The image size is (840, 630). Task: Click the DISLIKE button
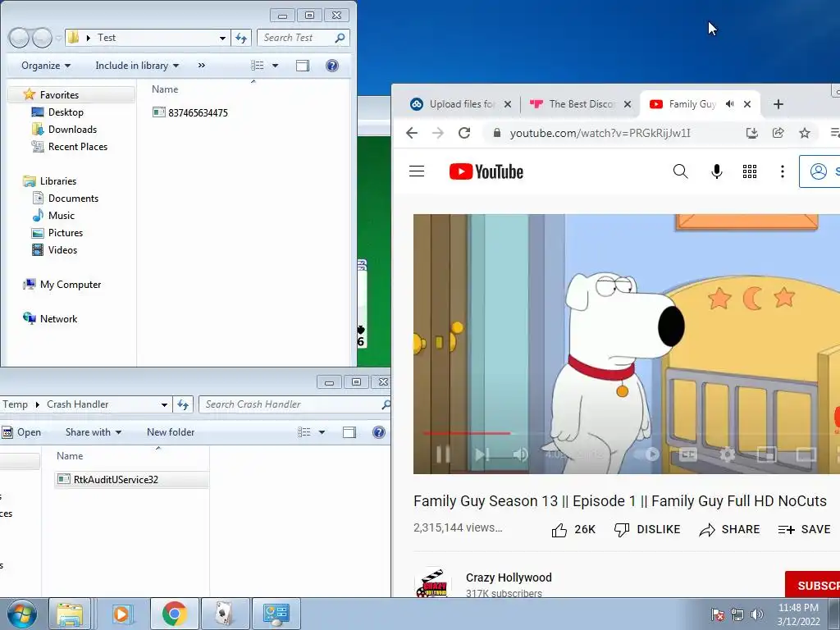coord(647,529)
